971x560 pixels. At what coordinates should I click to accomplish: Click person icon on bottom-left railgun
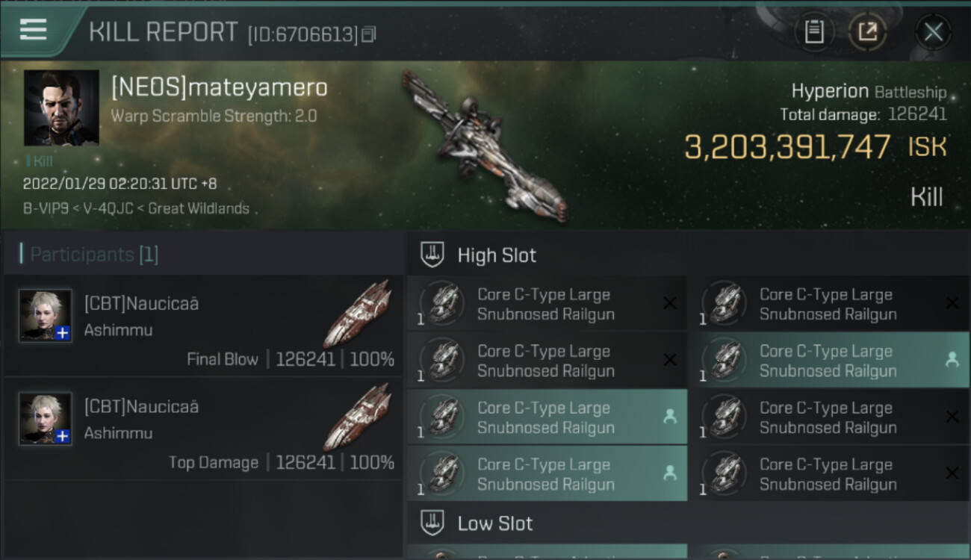tap(670, 473)
